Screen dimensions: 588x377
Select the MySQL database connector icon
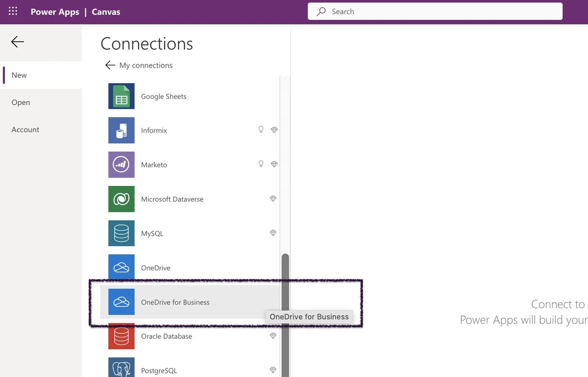point(121,233)
